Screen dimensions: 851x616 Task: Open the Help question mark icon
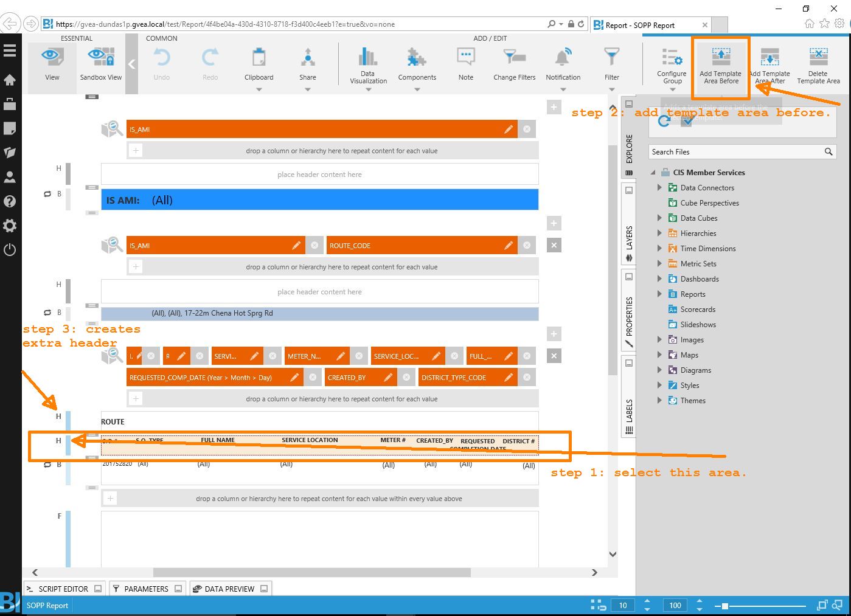pos(10,201)
